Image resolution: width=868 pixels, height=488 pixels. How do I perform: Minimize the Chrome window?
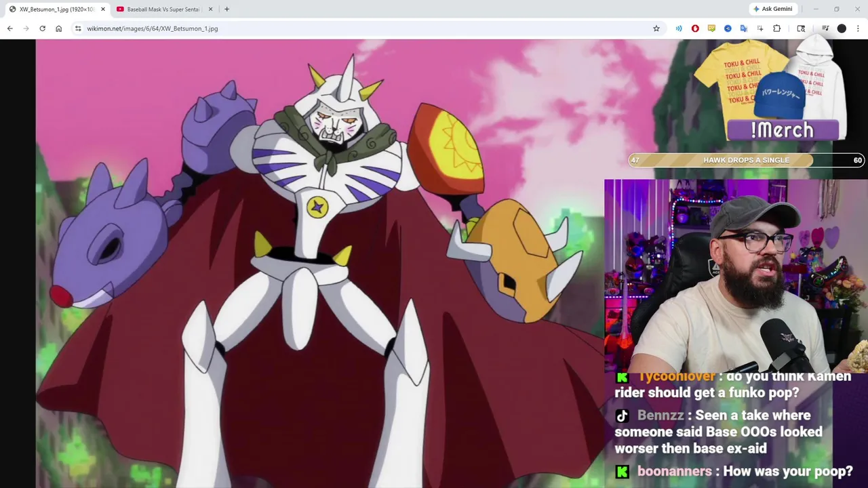(816, 9)
